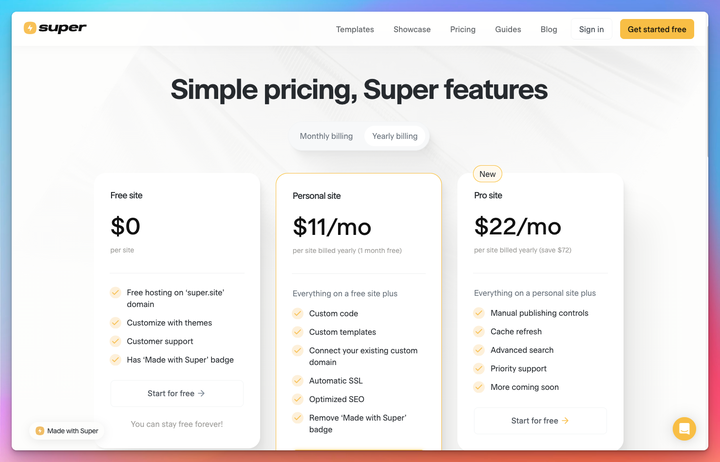Click the New badge on Pro site
The height and width of the screenshot is (462, 720).
(x=487, y=174)
